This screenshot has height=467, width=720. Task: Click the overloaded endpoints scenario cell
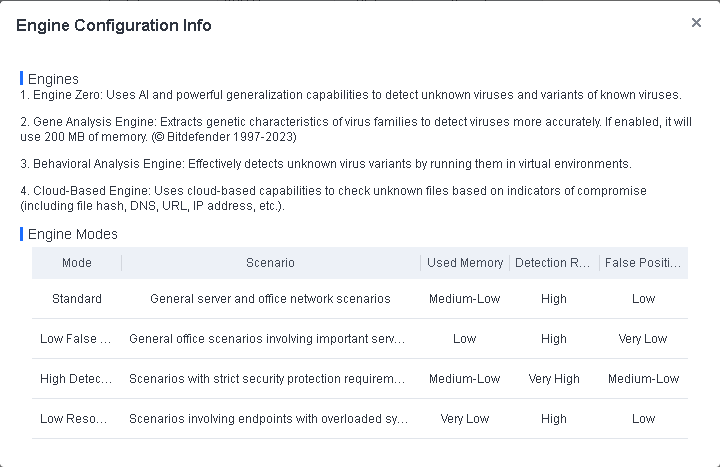tap(268, 419)
